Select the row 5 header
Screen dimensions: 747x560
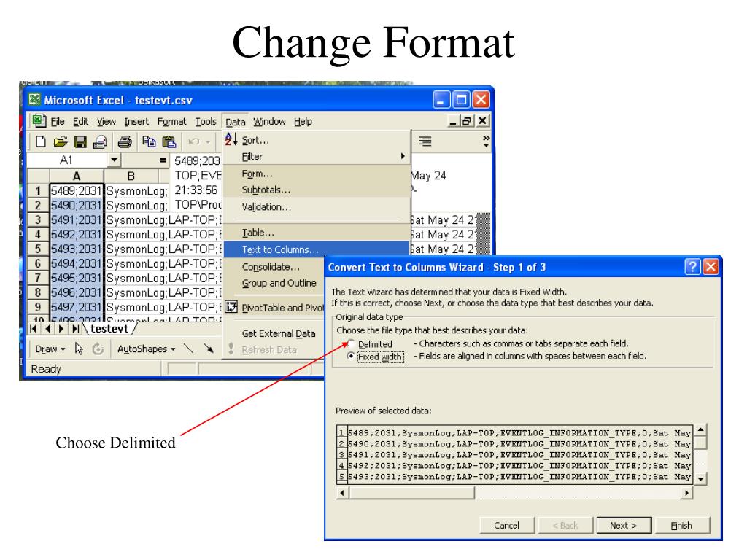pyautogui.click(x=38, y=249)
